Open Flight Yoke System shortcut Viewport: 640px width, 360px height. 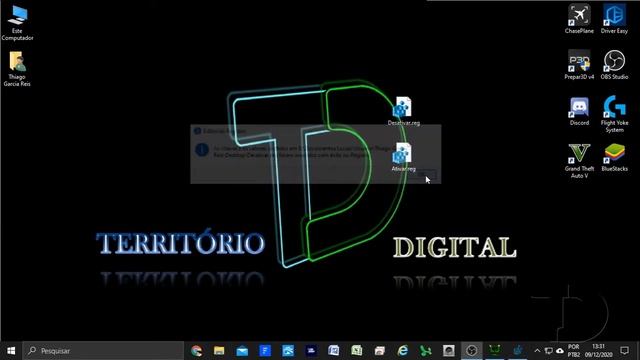tap(614, 114)
